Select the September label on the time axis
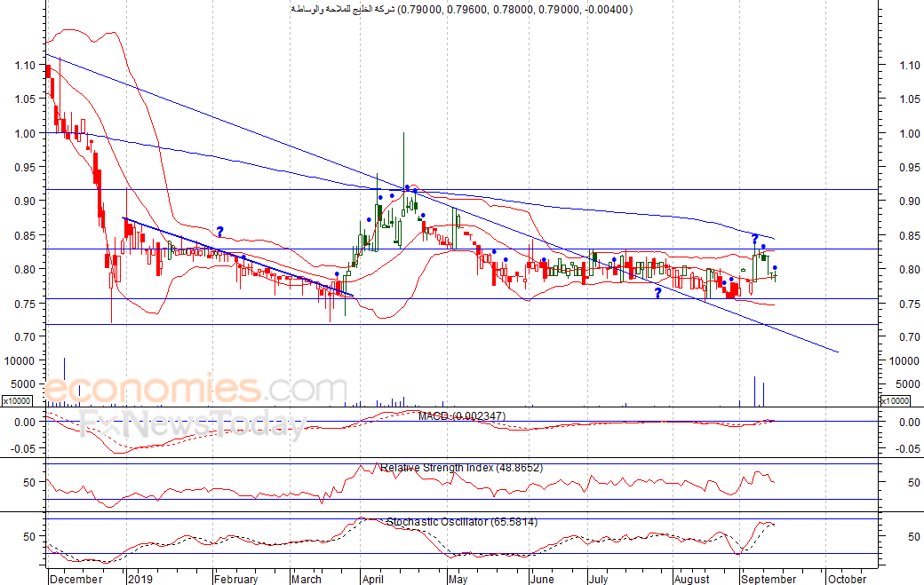The image size is (924, 585). (x=769, y=579)
